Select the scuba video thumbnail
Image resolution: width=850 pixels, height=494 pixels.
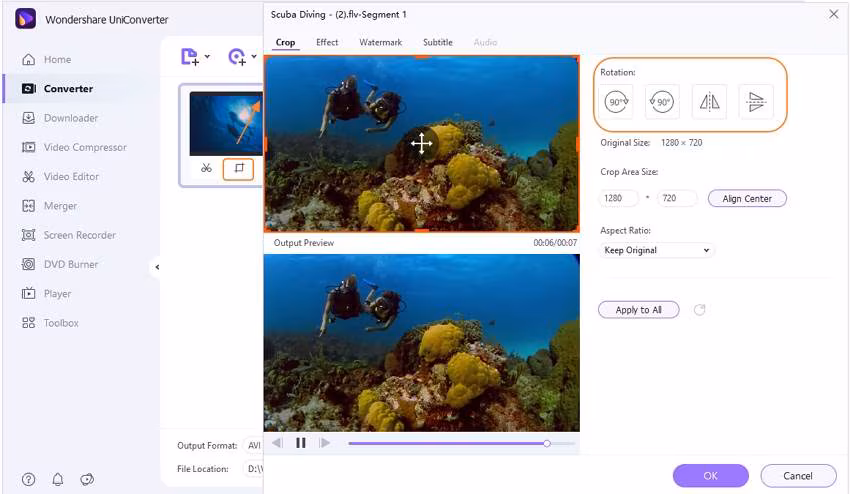point(226,124)
